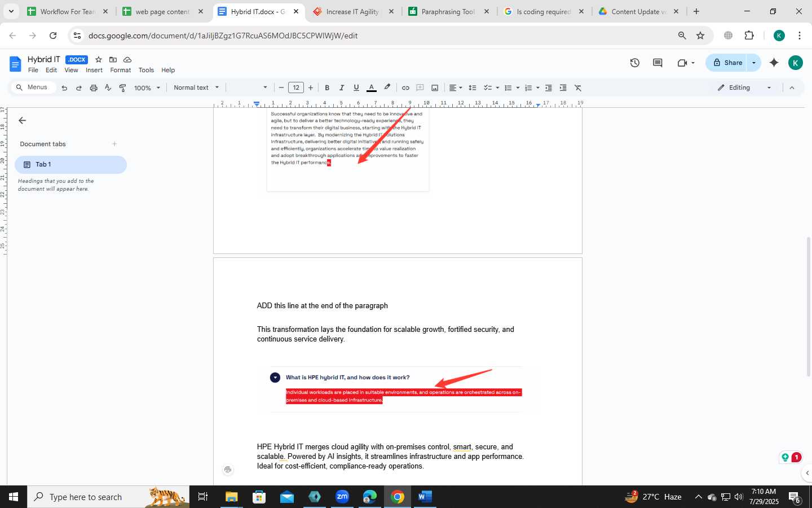The height and width of the screenshot is (508, 812).
Task: Click the undo icon in the toolbar
Action: 64,87
